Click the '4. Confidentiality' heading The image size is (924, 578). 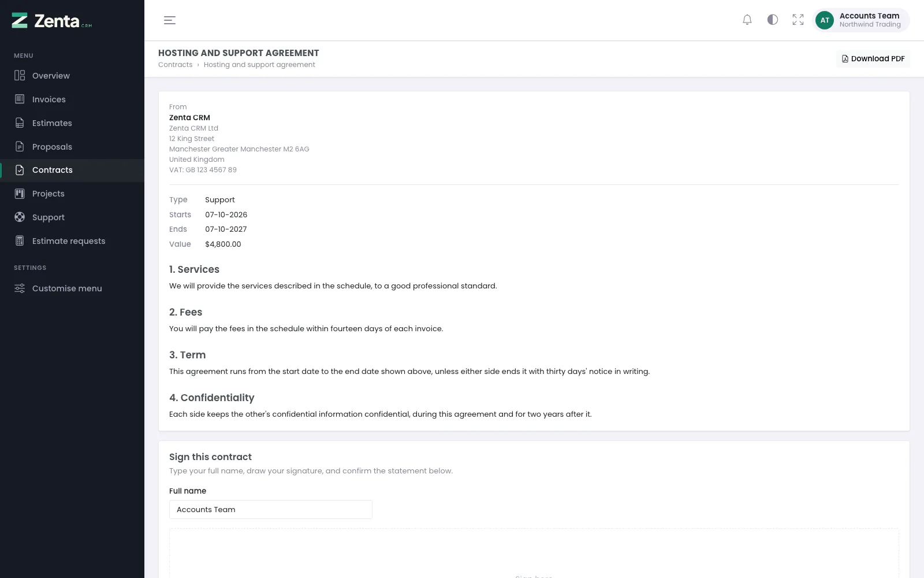(x=212, y=398)
